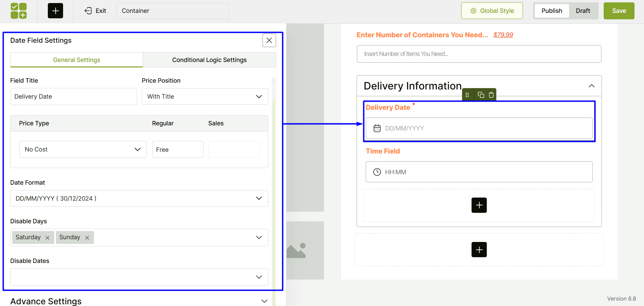Image resolution: width=644 pixels, height=306 pixels.
Task: Open the Price Position dropdown
Action: coord(205,97)
